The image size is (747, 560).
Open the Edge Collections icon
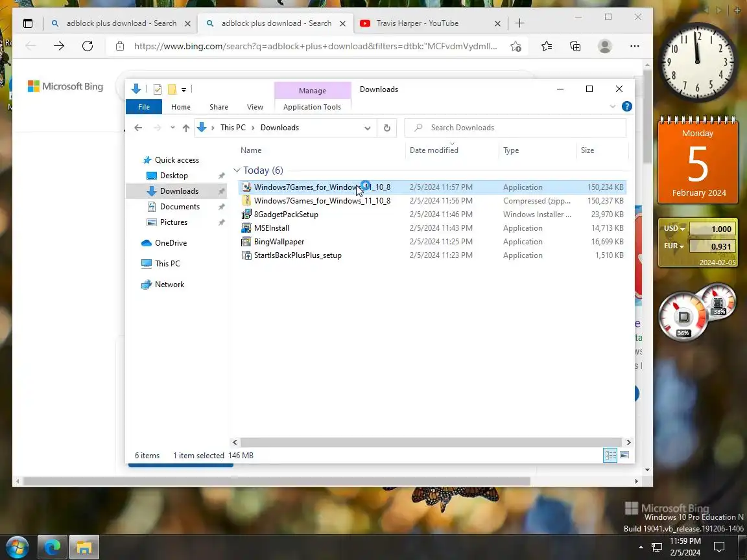(x=575, y=46)
